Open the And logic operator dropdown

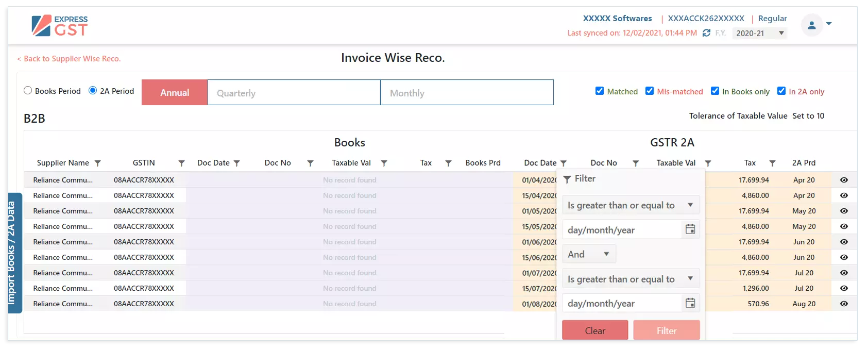point(589,254)
